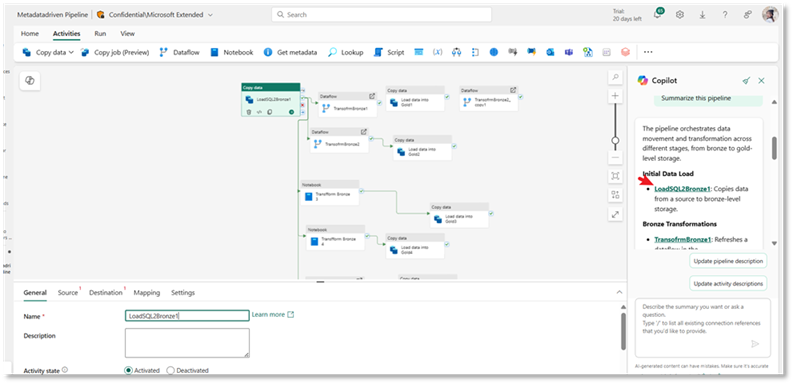Delete the LoadSQL2Bronze1 activity via trash icon
Viewport: 793px width, 384px height.
[249, 112]
